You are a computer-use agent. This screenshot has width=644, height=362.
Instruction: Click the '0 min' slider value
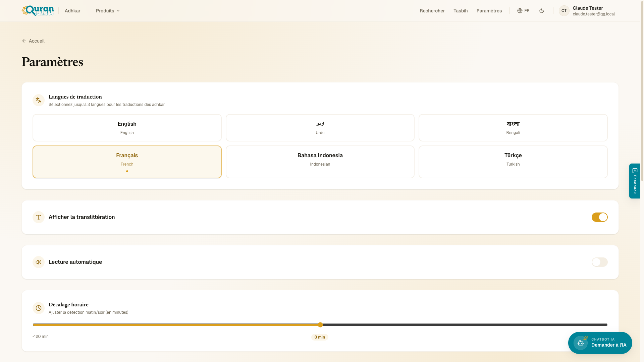point(320,337)
